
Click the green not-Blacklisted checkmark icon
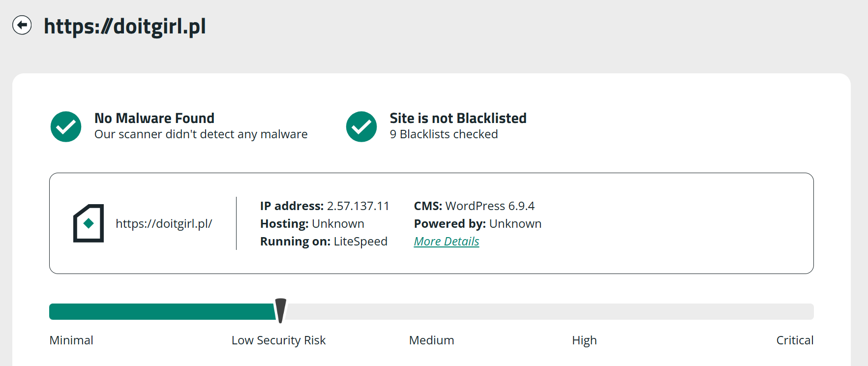(x=361, y=127)
